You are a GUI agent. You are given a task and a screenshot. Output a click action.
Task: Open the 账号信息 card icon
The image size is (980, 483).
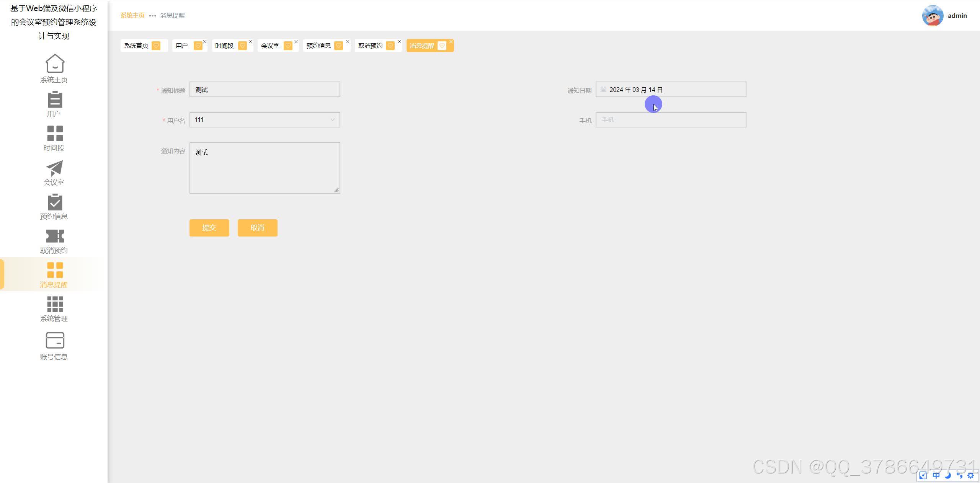[x=55, y=340]
